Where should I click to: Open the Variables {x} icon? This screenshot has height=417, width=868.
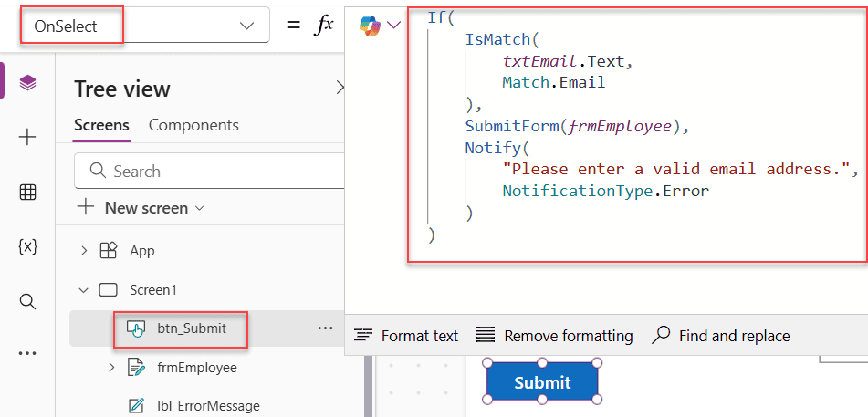tap(27, 247)
